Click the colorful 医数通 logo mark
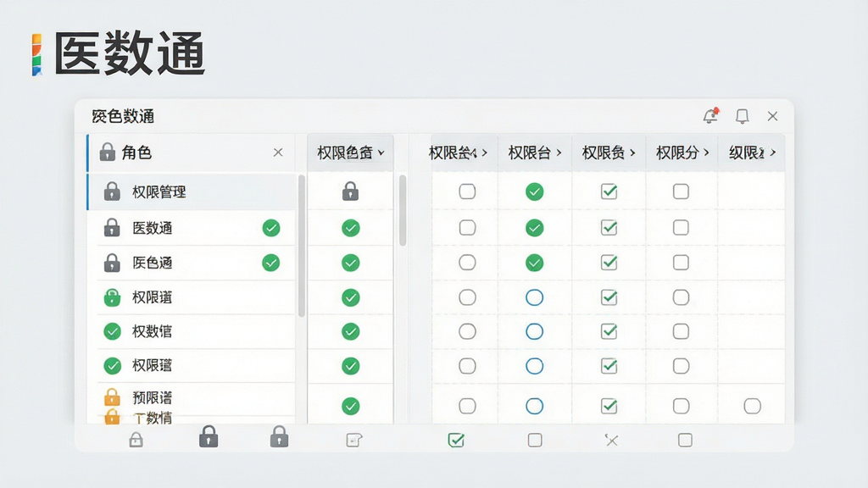 click(x=36, y=54)
